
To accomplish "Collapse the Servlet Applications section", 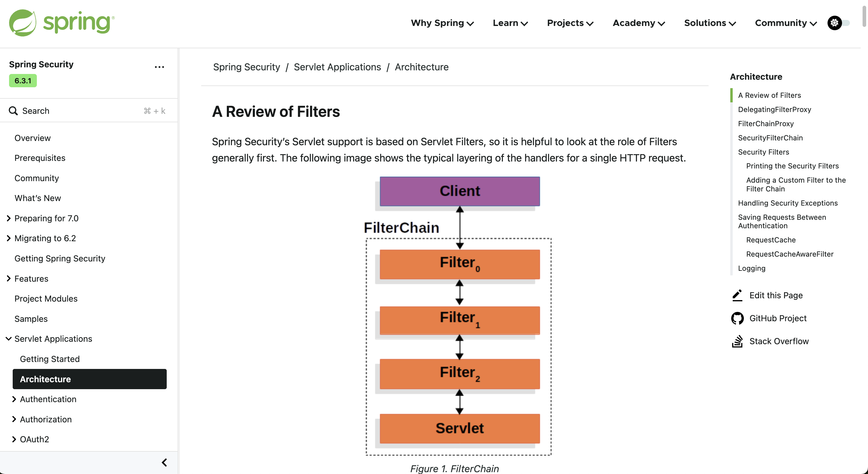I will (x=9, y=338).
